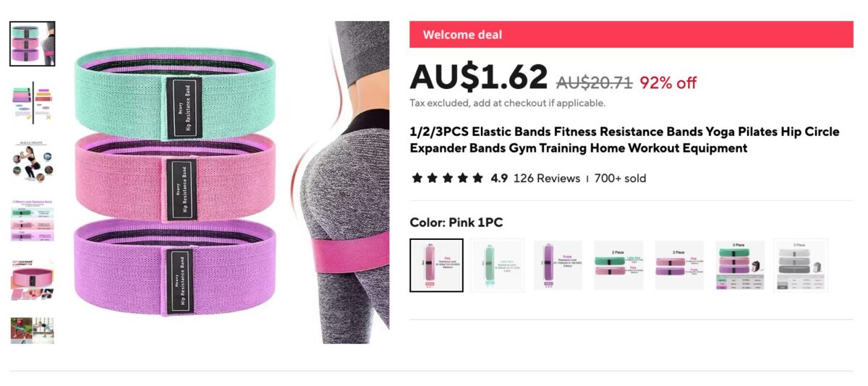Open the 126 Reviews link
The image size is (868, 386).
(547, 178)
